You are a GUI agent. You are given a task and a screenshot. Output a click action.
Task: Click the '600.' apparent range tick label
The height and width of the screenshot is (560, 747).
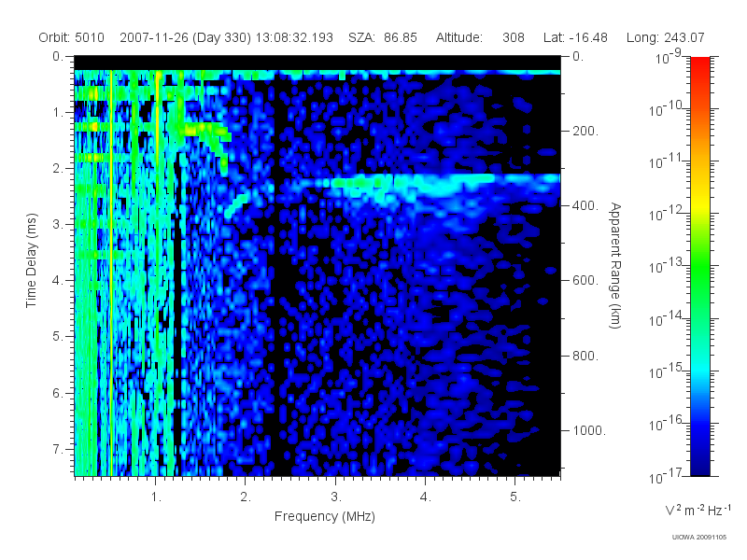pos(585,281)
